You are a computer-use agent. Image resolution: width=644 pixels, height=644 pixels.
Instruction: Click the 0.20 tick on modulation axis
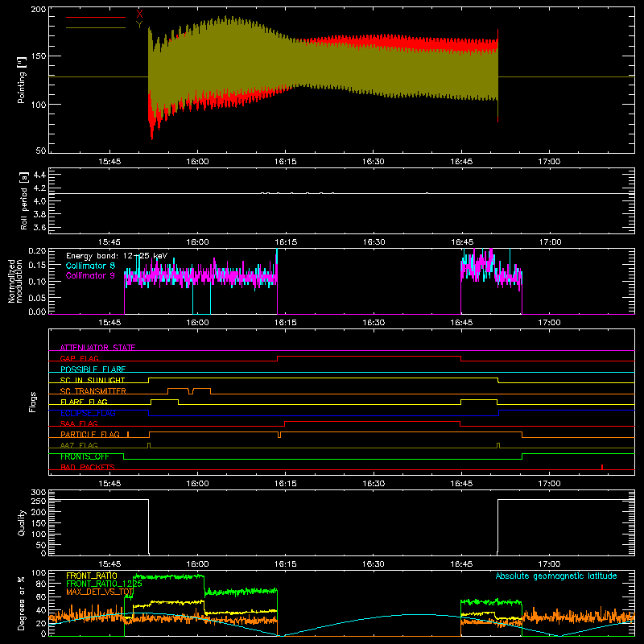[37, 250]
